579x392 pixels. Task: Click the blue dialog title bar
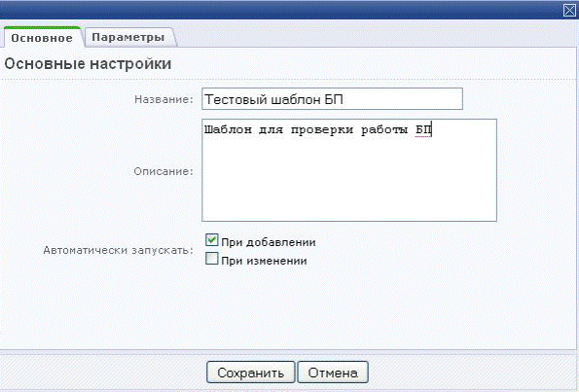tap(280, 10)
